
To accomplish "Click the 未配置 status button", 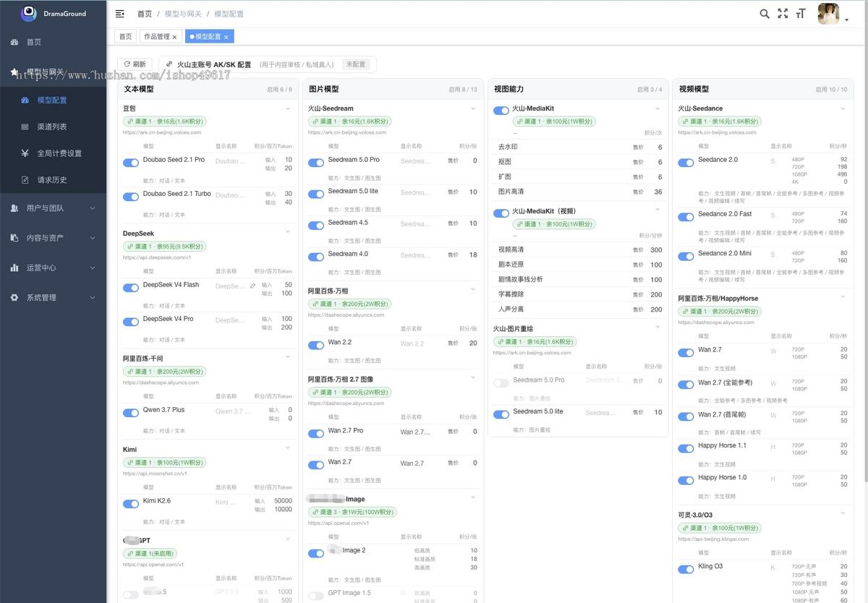I will pyautogui.click(x=356, y=64).
